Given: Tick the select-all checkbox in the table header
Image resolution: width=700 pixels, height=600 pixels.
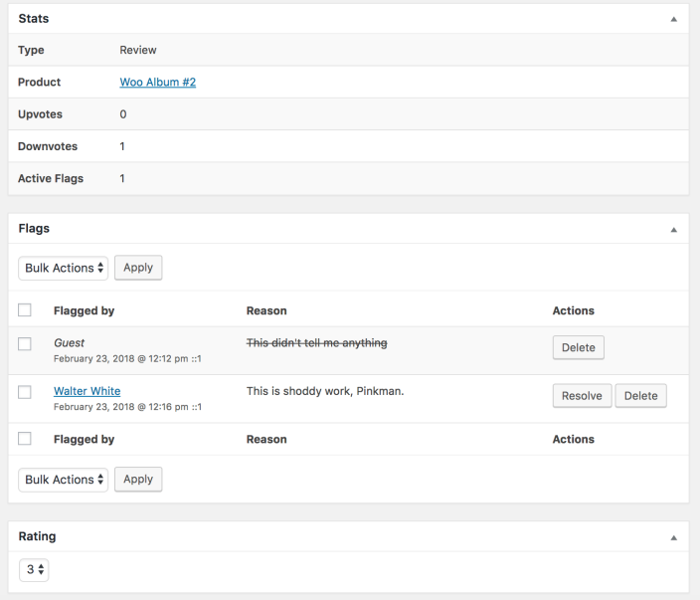Looking at the screenshot, I should pyautogui.click(x=25, y=310).
